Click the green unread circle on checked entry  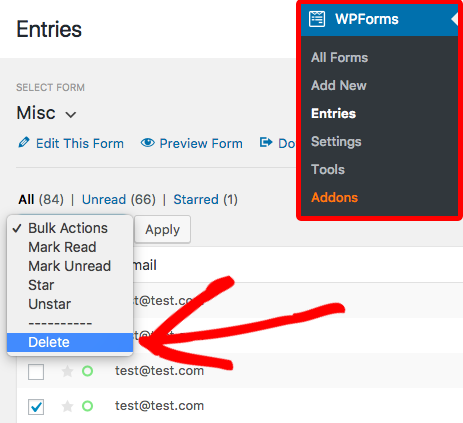pos(88,406)
